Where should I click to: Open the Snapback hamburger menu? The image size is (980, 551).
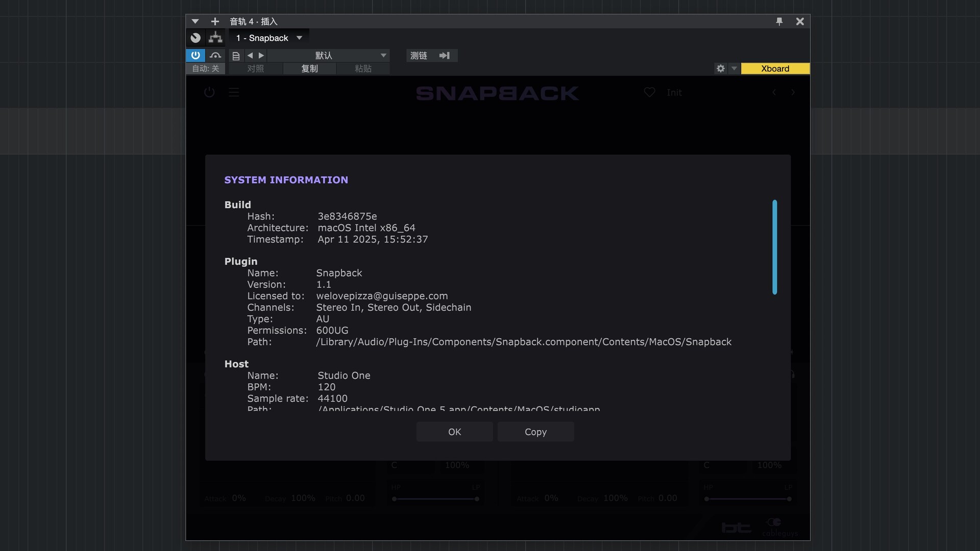click(x=234, y=92)
